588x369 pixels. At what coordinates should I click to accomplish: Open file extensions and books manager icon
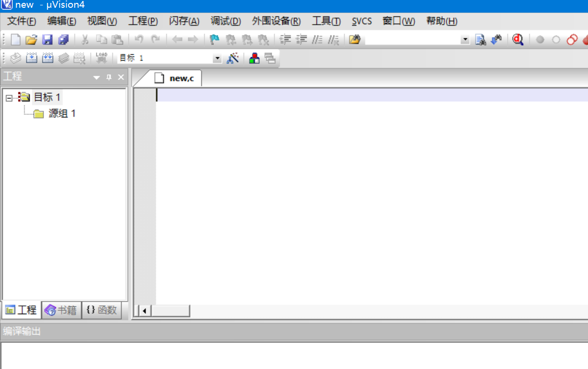coord(255,58)
